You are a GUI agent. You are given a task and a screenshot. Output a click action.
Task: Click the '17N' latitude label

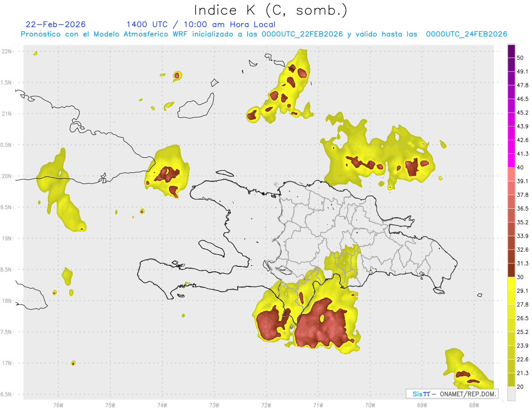(8, 363)
